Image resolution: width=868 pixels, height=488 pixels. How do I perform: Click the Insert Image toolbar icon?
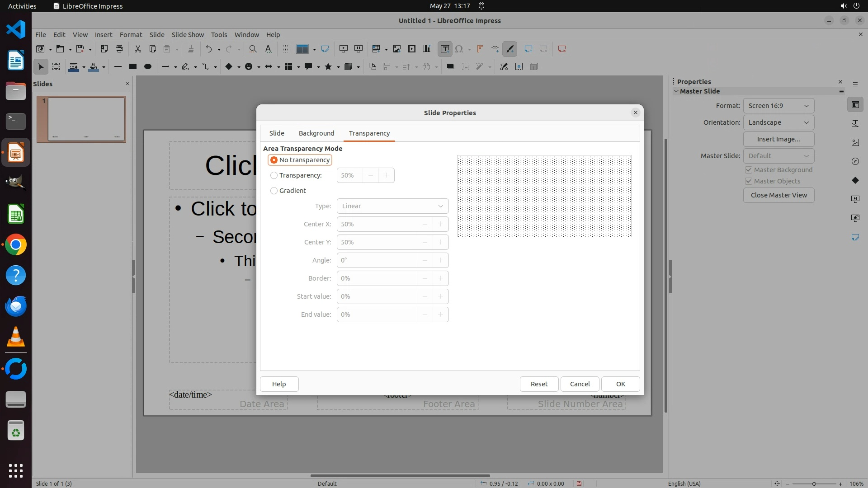396,49
